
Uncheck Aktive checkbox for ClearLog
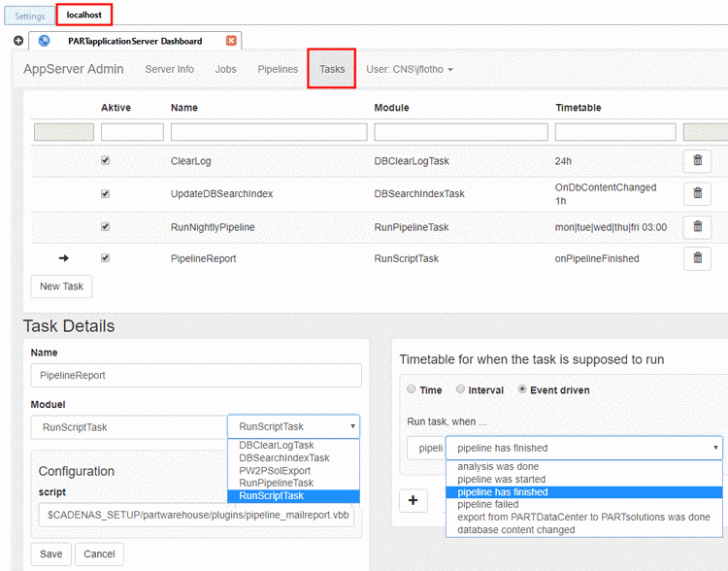106,161
